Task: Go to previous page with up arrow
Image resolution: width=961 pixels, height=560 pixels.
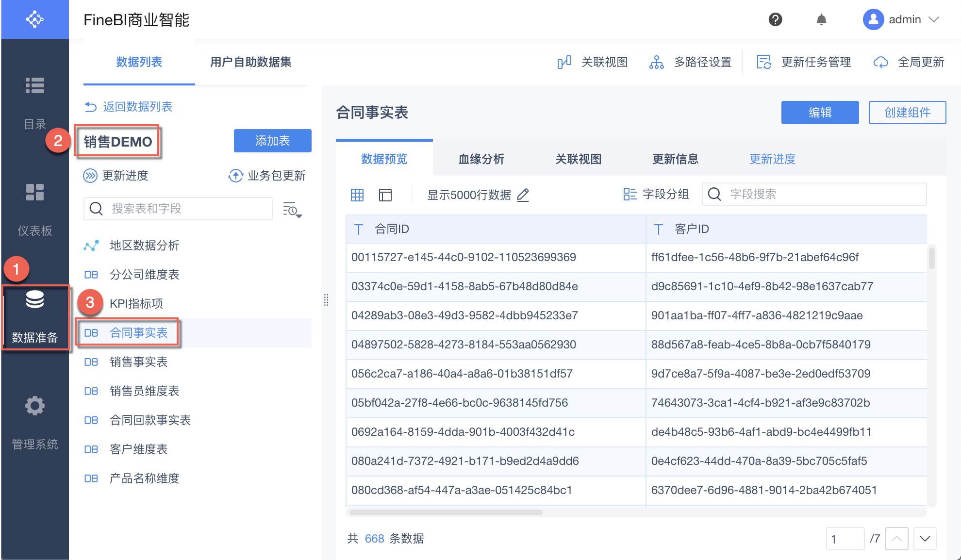Action: click(896, 539)
